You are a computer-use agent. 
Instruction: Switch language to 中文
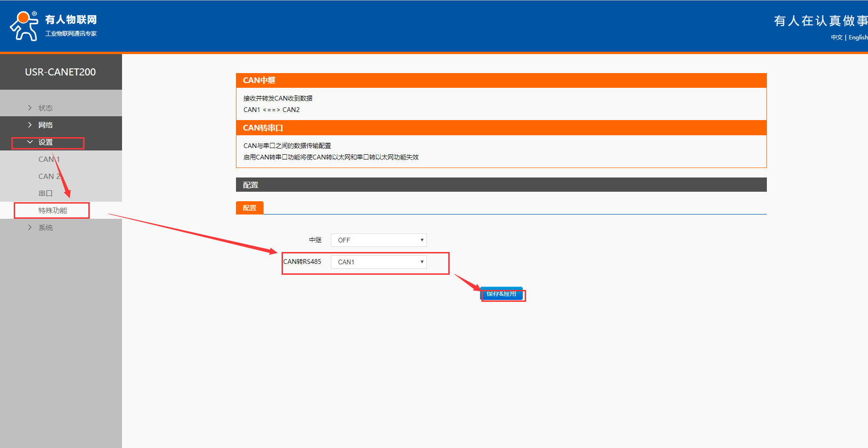tap(836, 37)
